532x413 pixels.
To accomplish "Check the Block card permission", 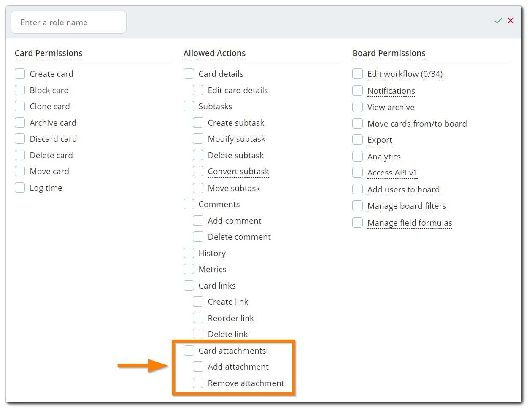I will coord(19,90).
